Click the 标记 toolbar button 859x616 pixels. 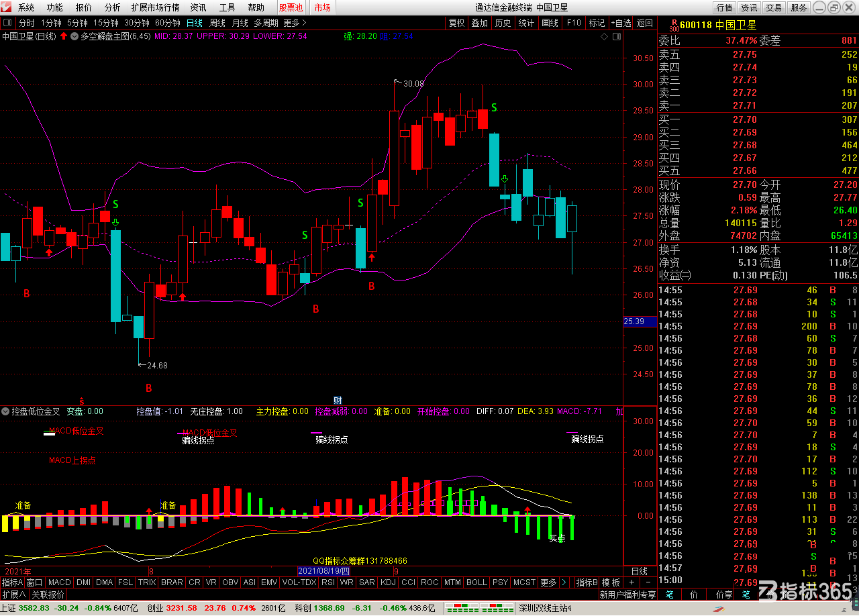coord(597,23)
